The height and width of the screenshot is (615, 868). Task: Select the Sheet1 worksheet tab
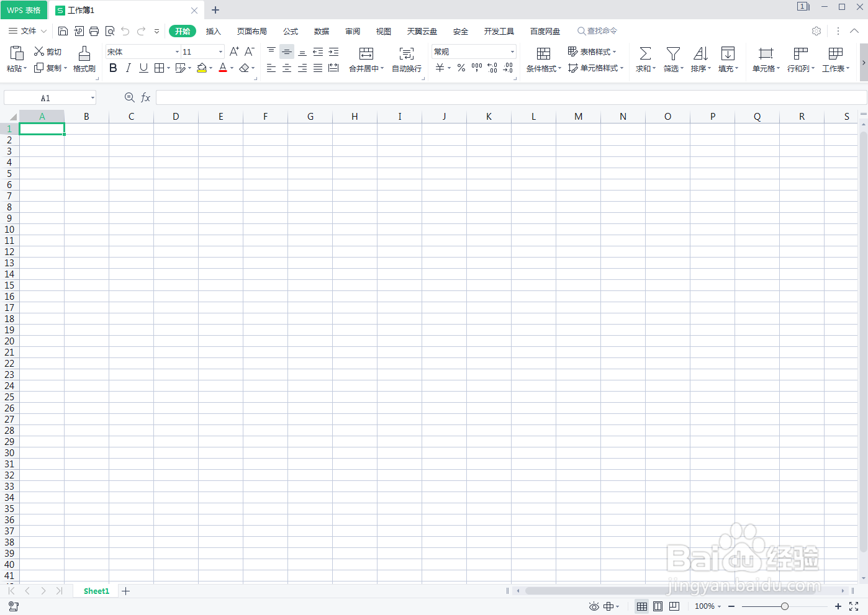[x=96, y=591]
